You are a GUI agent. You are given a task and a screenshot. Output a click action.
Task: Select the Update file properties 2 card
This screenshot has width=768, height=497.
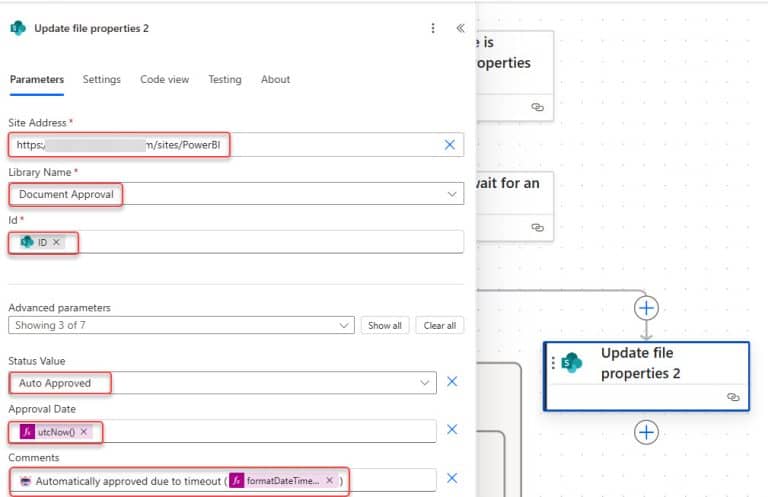[x=646, y=376]
